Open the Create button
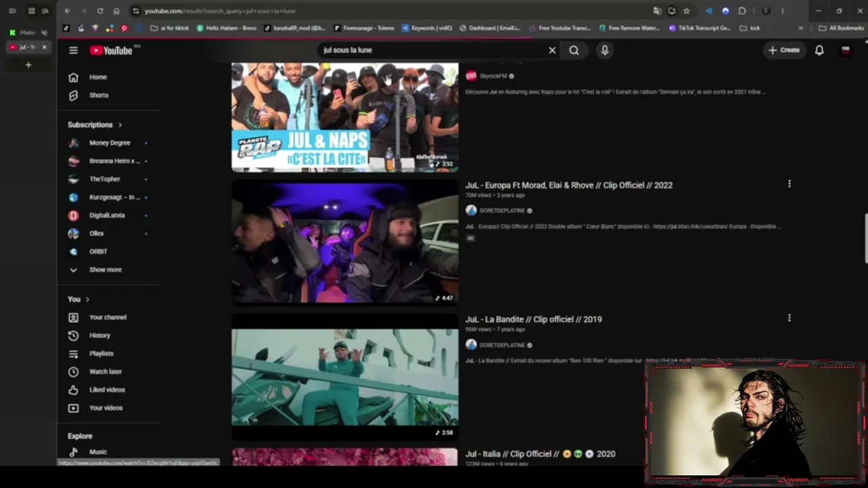The width and height of the screenshot is (868, 488). pos(784,50)
